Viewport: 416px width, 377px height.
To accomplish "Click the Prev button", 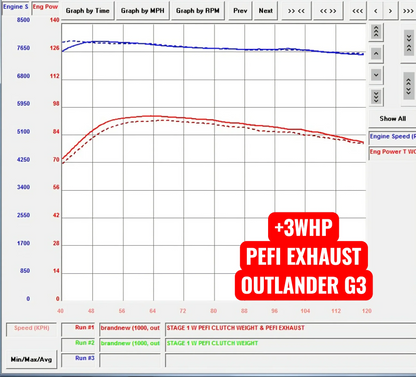I will 240,11.
